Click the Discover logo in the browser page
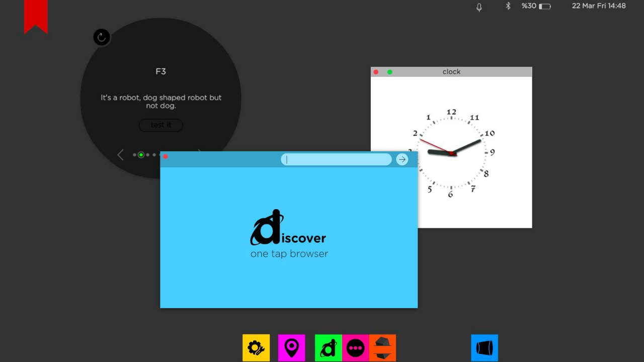Image resolution: width=644 pixels, height=362 pixels. click(288, 228)
